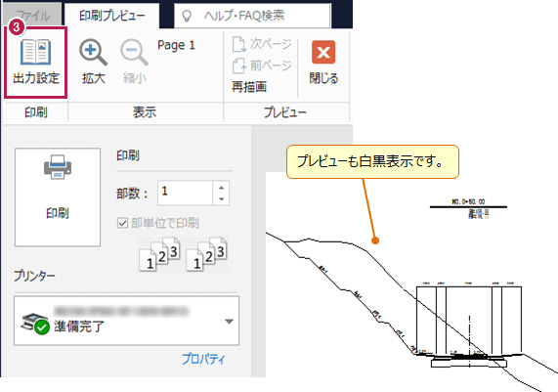
Task: Click the printer status icon with green check
Action: (x=35, y=324)
